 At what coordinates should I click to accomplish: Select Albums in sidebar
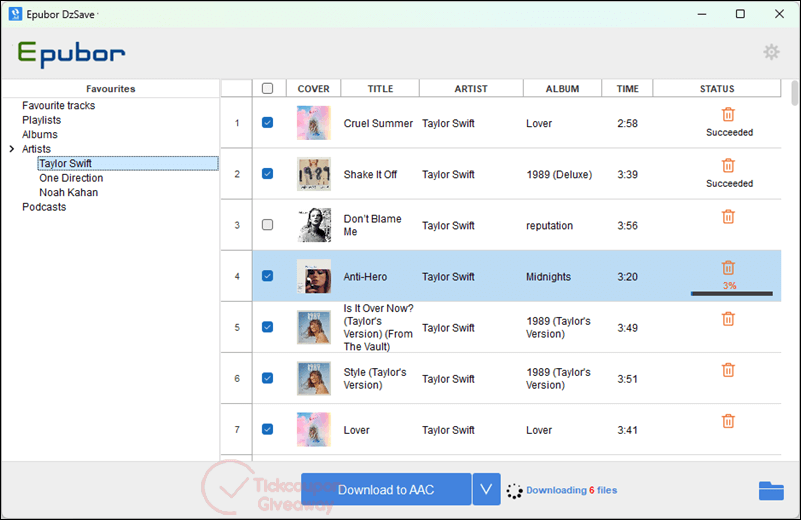click(40, 134)
